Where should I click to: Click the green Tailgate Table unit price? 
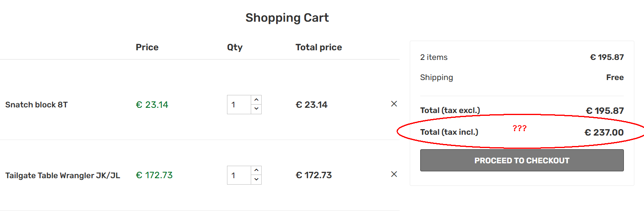[x=154, y=175]
